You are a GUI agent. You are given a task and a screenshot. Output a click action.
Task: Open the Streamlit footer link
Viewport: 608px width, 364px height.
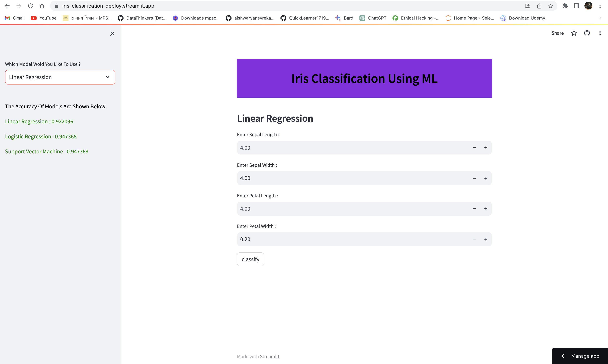(269, 356)
